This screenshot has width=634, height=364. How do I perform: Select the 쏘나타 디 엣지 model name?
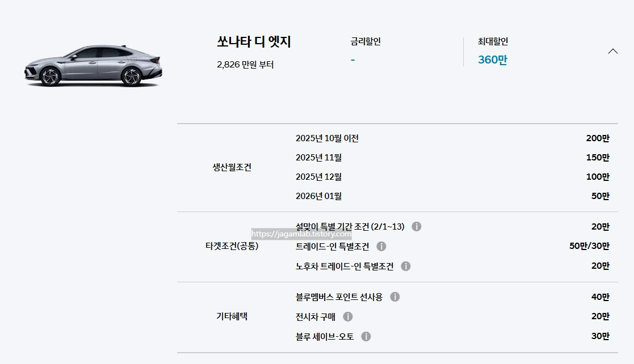(254, 41)
